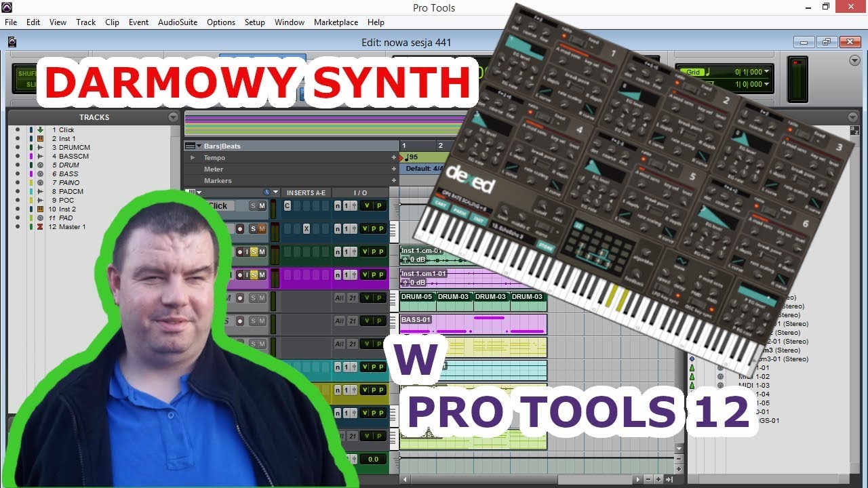Hide the '1 Click' track via its show/hide dot

[18, 129]
